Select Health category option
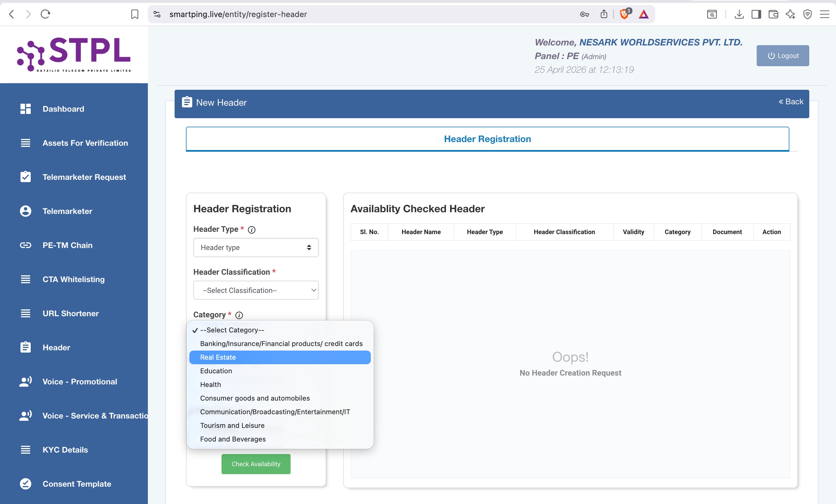 [x=280, y=385]
